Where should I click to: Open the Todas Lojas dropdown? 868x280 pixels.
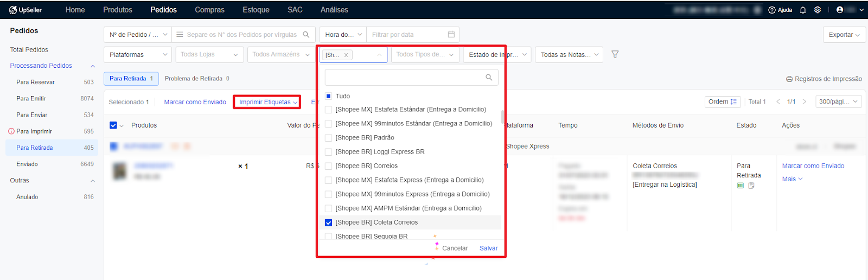[x=209, y=55]
